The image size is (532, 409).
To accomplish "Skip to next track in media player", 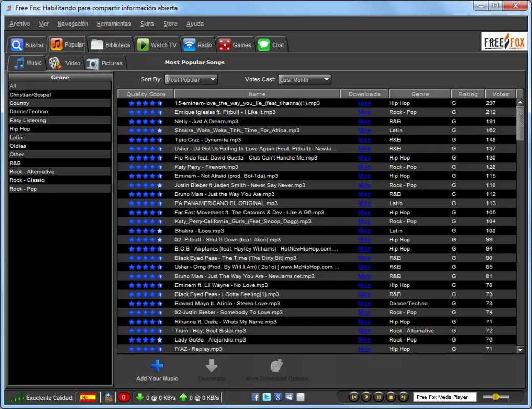I will pos(403,397).
